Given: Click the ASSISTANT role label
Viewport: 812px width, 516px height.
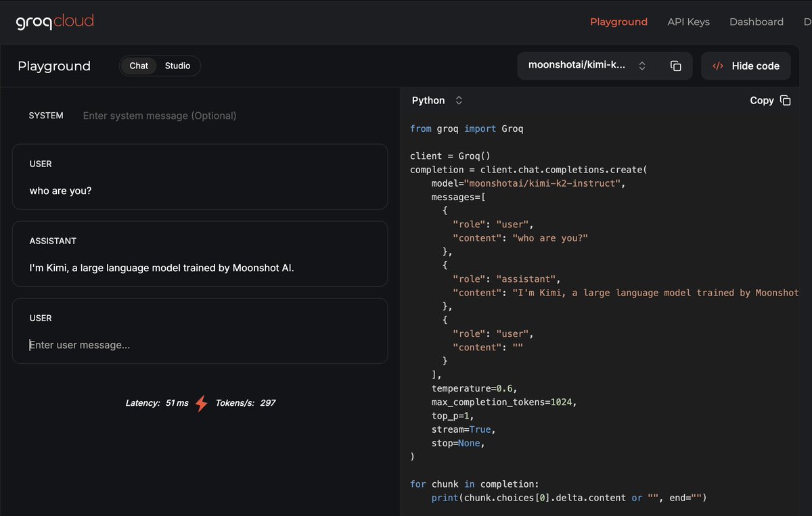Looking at the screenshot, I should (x=53, y=241).
